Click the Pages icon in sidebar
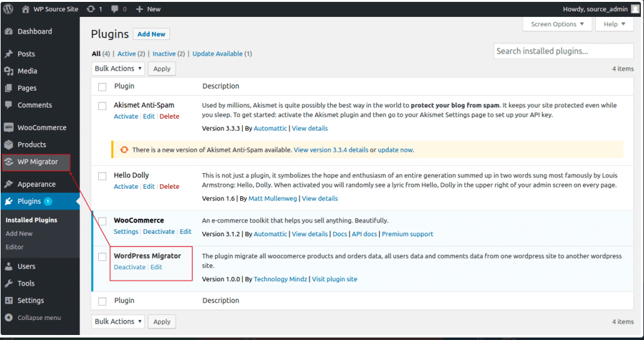The height and width of the screenshot is (340, 644). pyautogui.click(x=9, y=88)
